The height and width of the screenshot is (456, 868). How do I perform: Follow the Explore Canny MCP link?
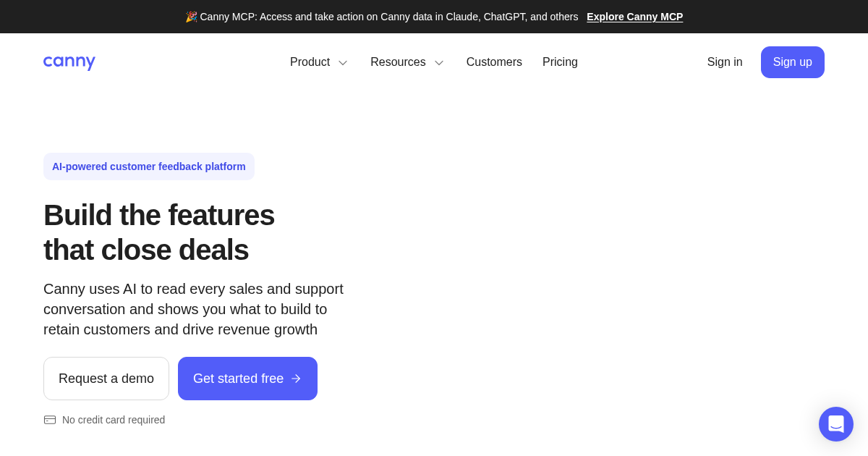pos(634,17)
